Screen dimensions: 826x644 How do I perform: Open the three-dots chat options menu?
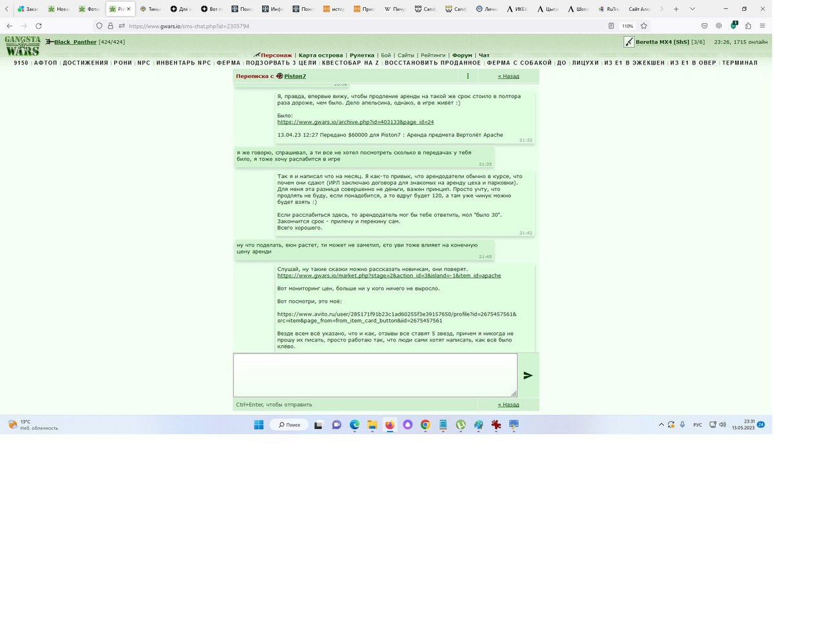[468, 76]
